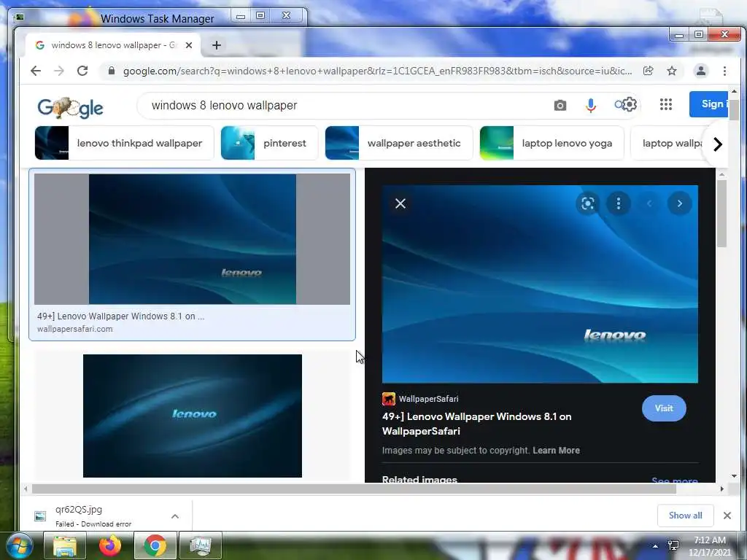The image size is (747, 560).
Task: Select 'lenovo thinkpad wallpaper' chip
Action: [x=124, y=143]
